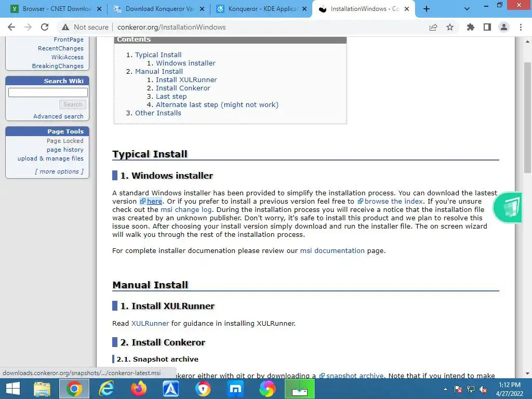Show hidden system tray icons
This screenshot has width=532, height=399.
445,389
